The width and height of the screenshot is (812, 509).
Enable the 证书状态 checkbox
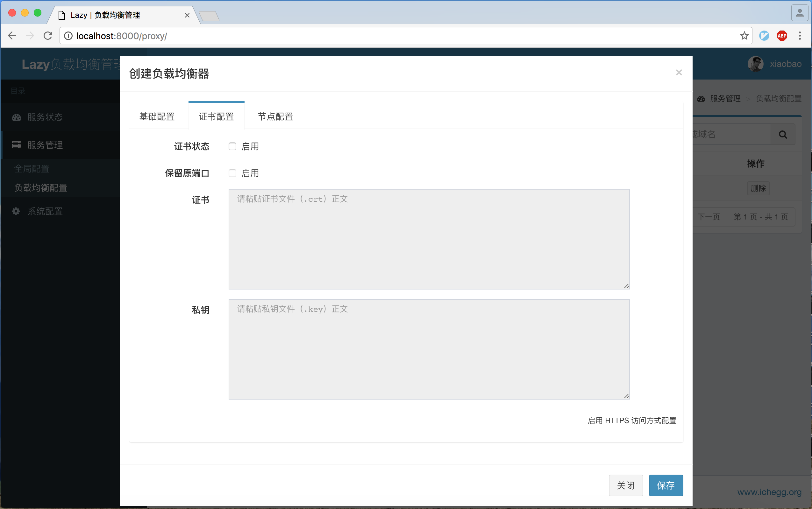point(232,146)
